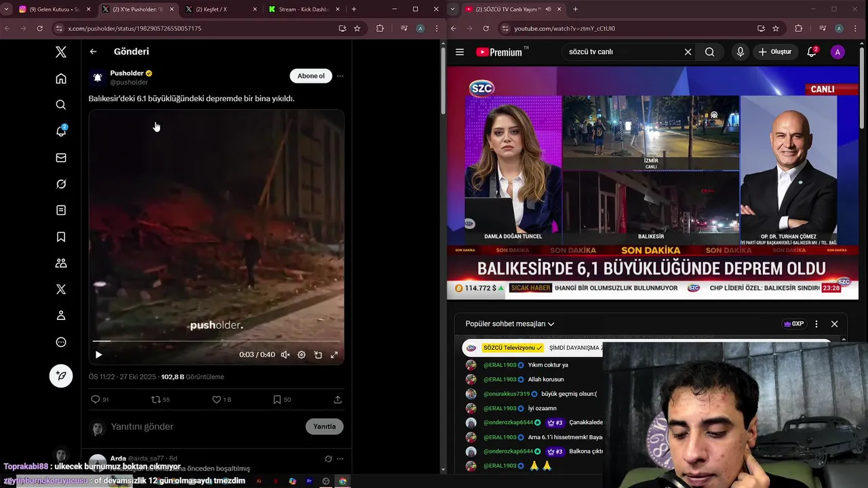Click the X logo in sidebar
Screen dimensions: 868x488
click(x=61, y=52)
